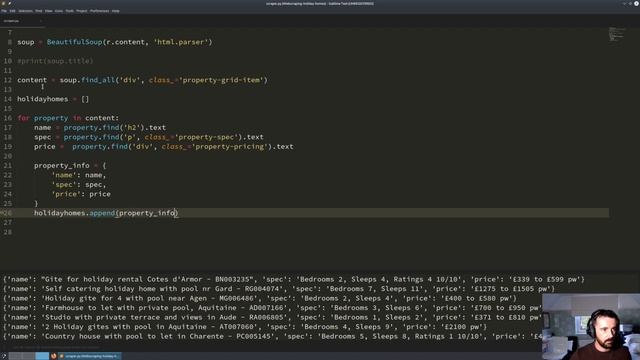
Task: Open the Selection menu
Action: click(25, 11)
